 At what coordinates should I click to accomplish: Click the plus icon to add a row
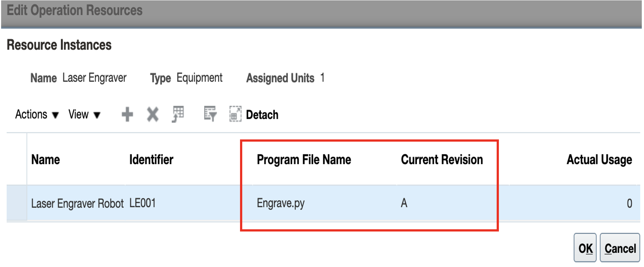coord(127,114)
